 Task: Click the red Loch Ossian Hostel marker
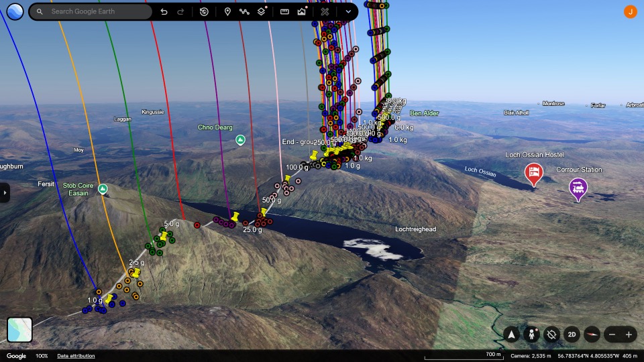click(533, 174)
